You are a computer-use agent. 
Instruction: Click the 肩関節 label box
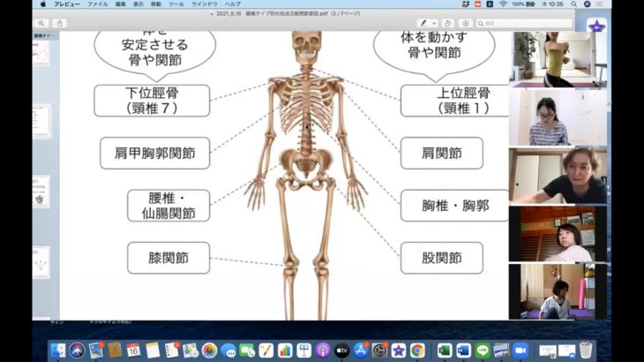(442, 154)
